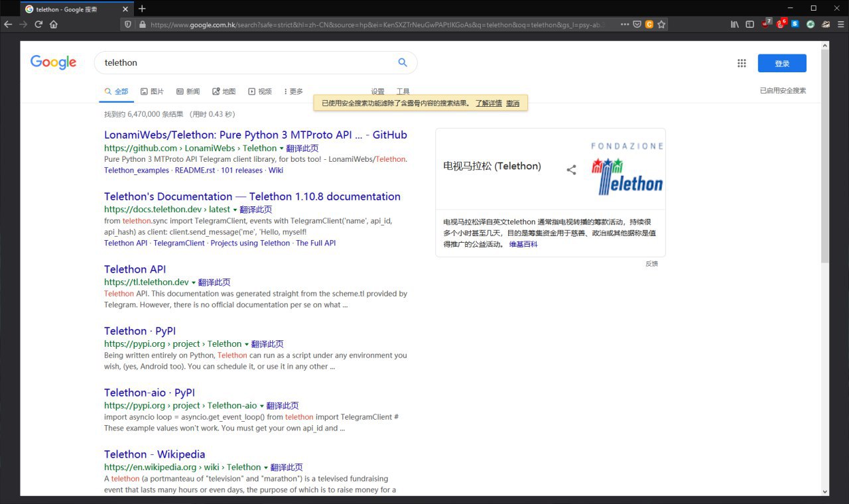The width and height of the screenshot is (849, 504).
Task: Open the Telethon-aio · PyPI result
Action: click(149, 393)
